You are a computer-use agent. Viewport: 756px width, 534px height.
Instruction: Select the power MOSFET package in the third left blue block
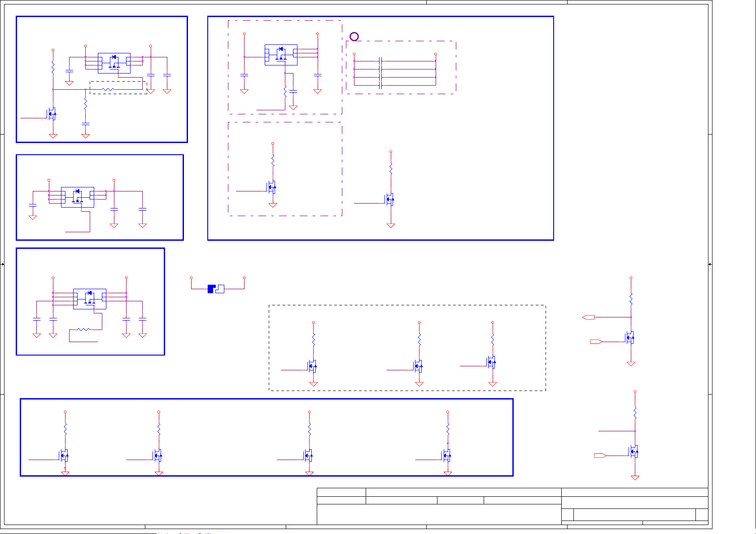[90, 299]
